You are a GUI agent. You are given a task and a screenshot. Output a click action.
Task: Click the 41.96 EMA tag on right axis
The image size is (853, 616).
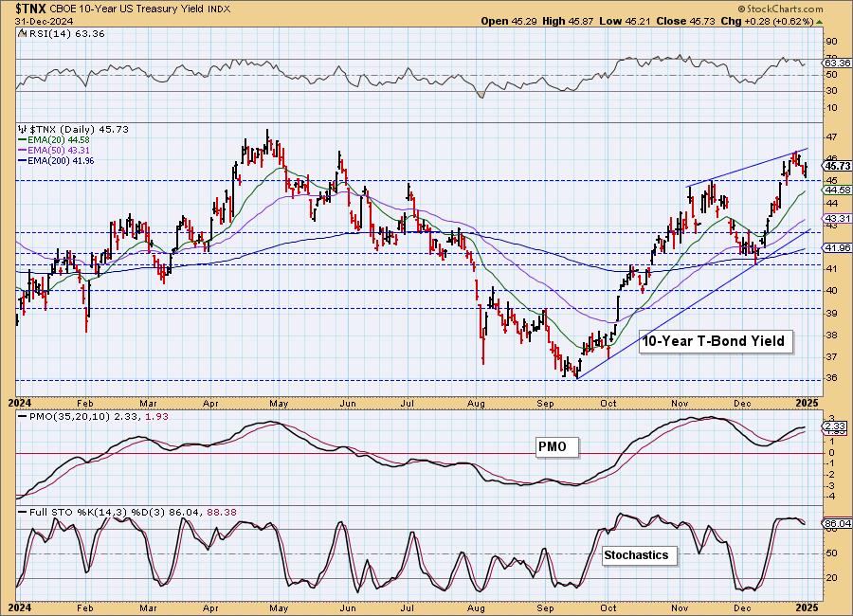pyautogui.click(x=837, y=247)
